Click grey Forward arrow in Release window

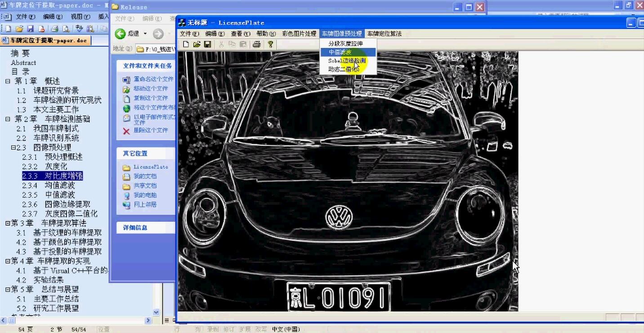tap(158, 34)
